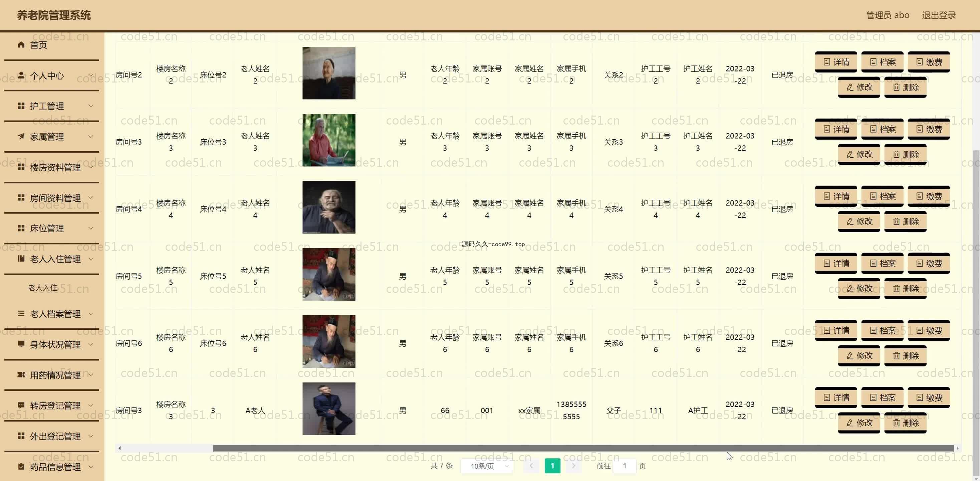Click the grid icon beside 外出登记管理
The image size is (980, 481).
point(21,436)
